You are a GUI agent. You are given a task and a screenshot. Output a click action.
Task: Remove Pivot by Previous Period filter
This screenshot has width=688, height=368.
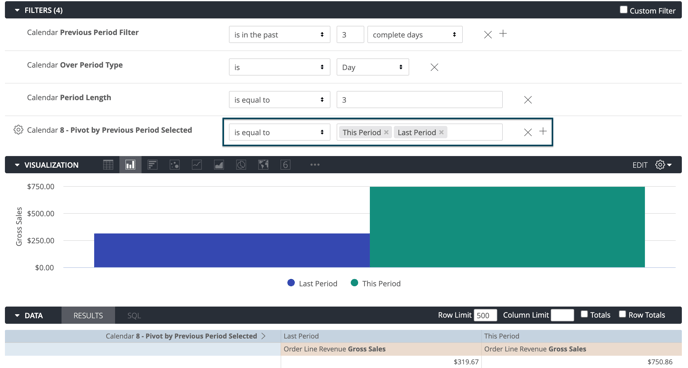[x=528, y=132]
